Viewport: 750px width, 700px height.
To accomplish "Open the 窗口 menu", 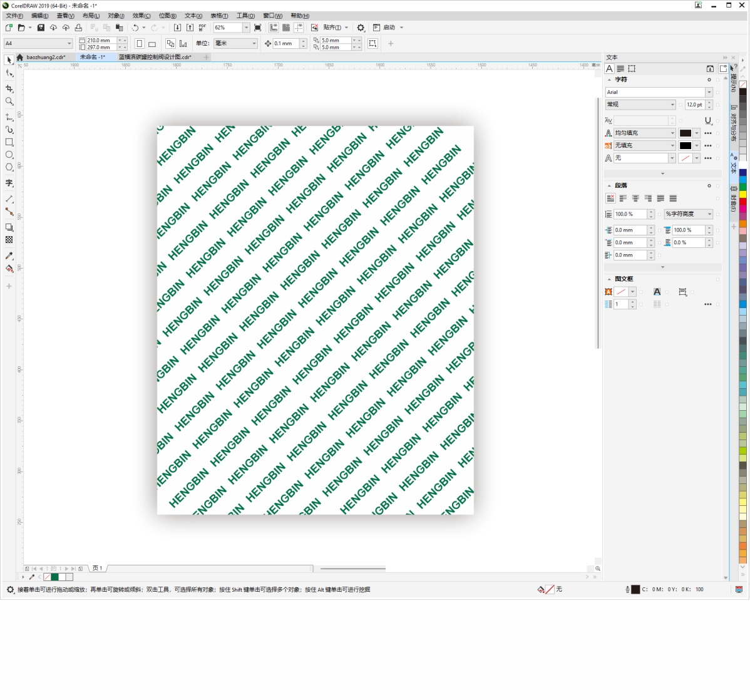I will coord(272,16).
